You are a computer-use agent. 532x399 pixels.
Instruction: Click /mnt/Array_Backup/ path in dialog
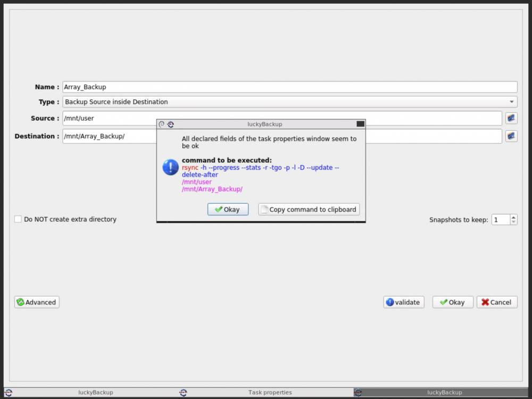212,189
